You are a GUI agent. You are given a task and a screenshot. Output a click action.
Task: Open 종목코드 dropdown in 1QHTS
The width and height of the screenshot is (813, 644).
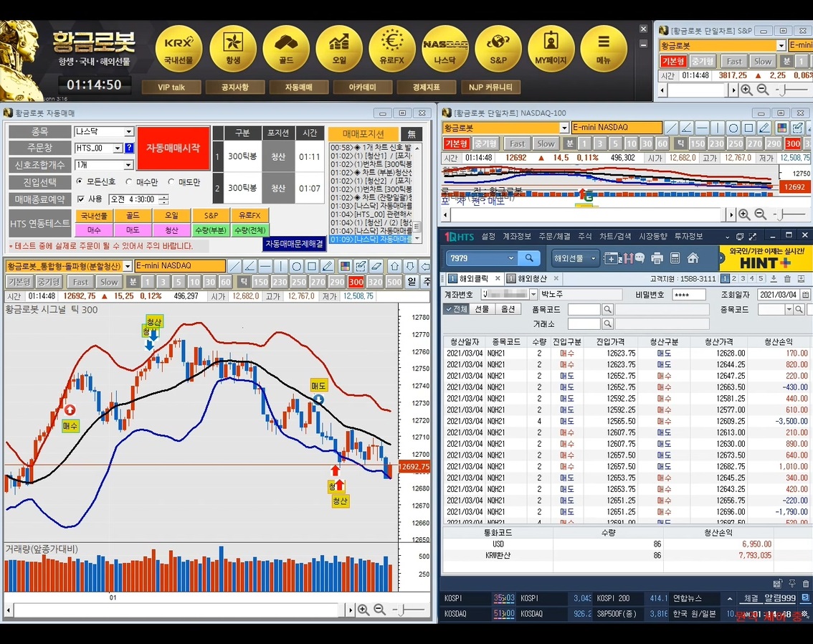(x=789, y=310)
